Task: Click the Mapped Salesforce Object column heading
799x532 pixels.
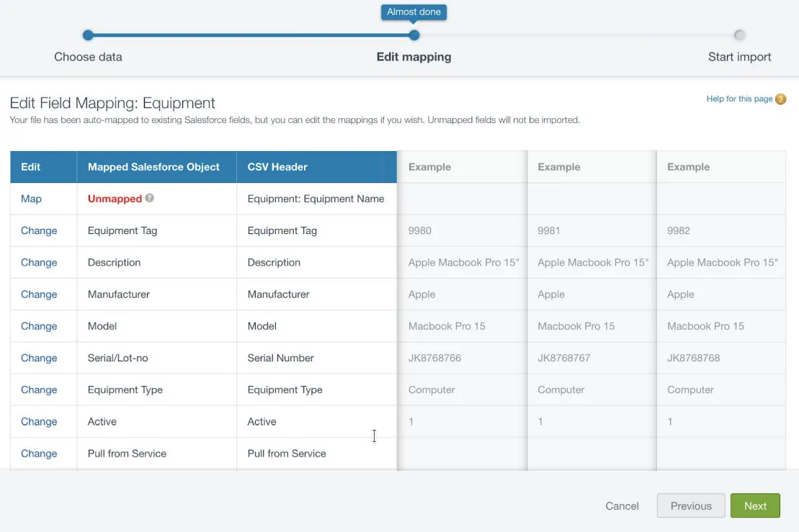Action: pos(153,167)
